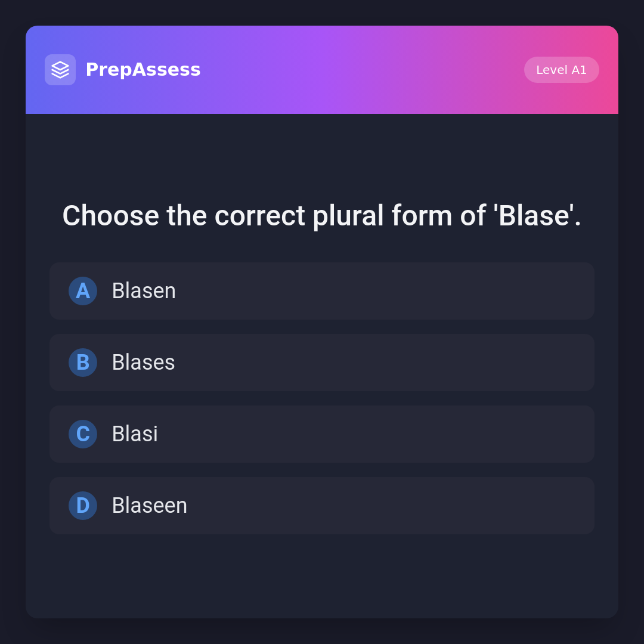Pick the answer option 'Blasi'
Screen dimensions: 644x644
coord(135,434)
